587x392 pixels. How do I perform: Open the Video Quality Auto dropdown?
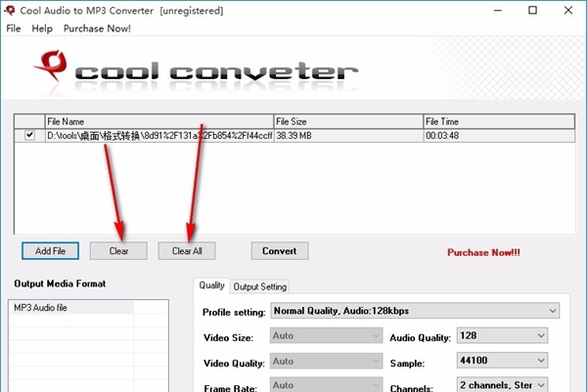pyautogui.click(x=326, y=361)
